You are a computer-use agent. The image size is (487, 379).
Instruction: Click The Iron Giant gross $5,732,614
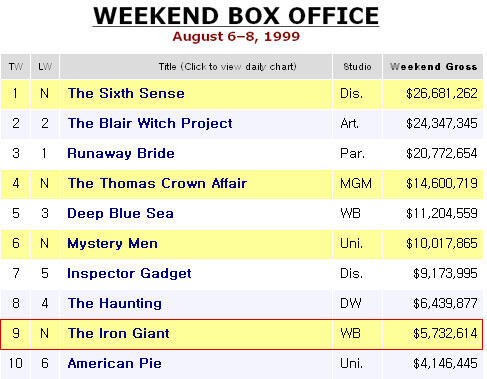[445, 333]
